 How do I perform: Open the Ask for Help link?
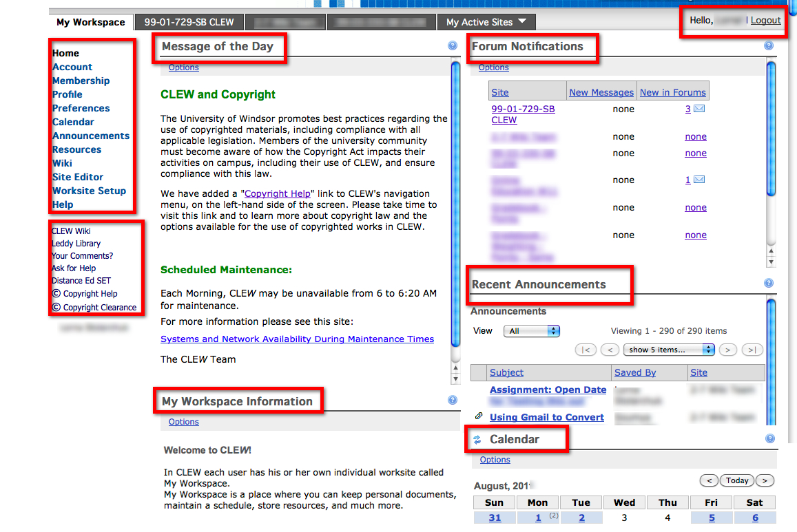point(74,268)
